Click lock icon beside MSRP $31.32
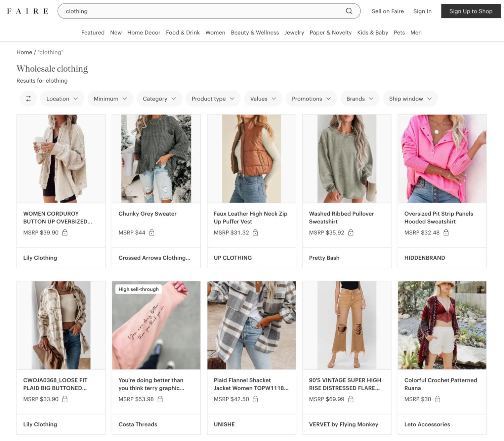 255,232
